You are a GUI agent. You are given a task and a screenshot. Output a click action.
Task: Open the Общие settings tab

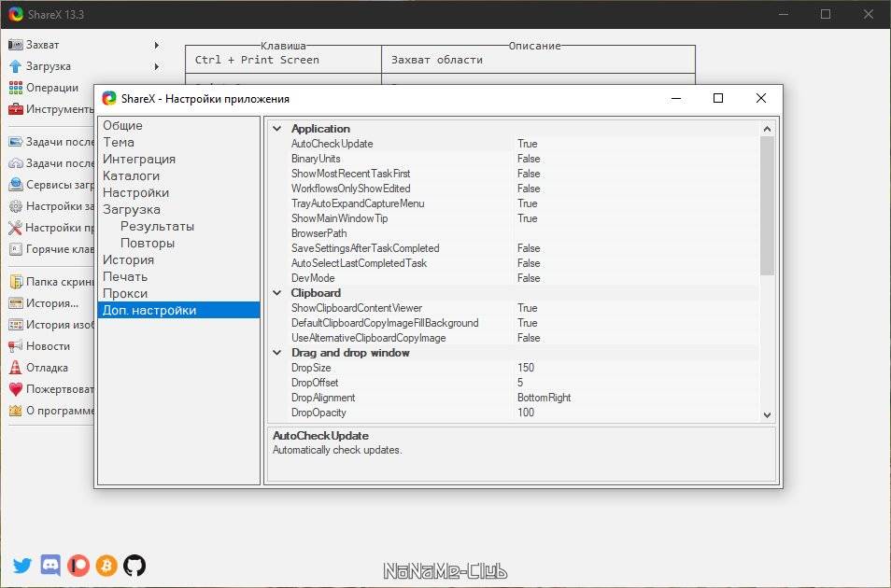tap(179, 126)
